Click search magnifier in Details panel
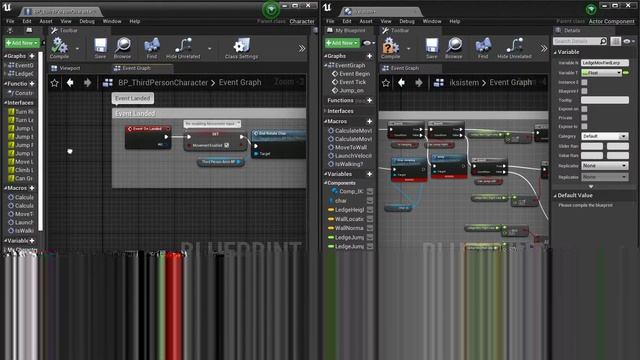Viewport: 640px width, 360px height. pos(603,41)
